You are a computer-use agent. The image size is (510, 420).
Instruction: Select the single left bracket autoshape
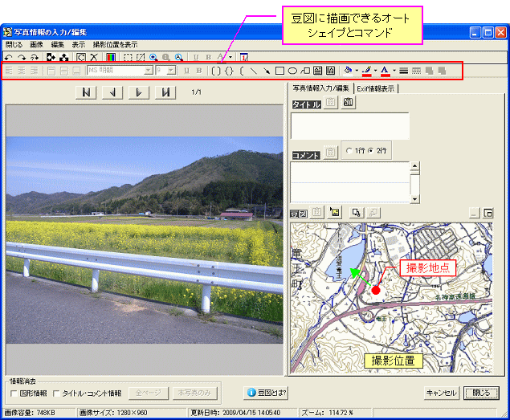pyautogui.click(x=241, y=71)
